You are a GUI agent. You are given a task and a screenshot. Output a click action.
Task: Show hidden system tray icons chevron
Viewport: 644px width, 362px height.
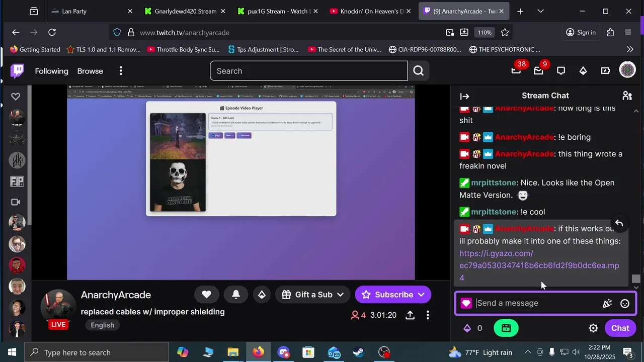527,352
